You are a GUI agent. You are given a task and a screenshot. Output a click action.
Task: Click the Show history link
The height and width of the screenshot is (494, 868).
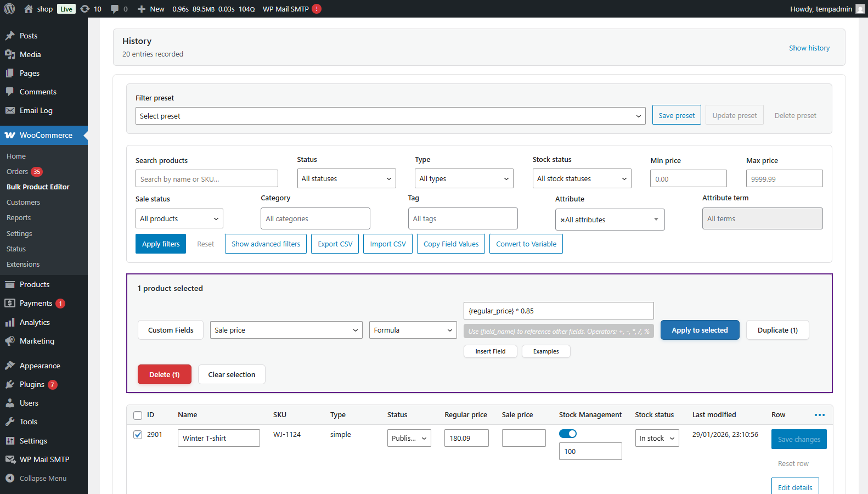click(809, 48)
